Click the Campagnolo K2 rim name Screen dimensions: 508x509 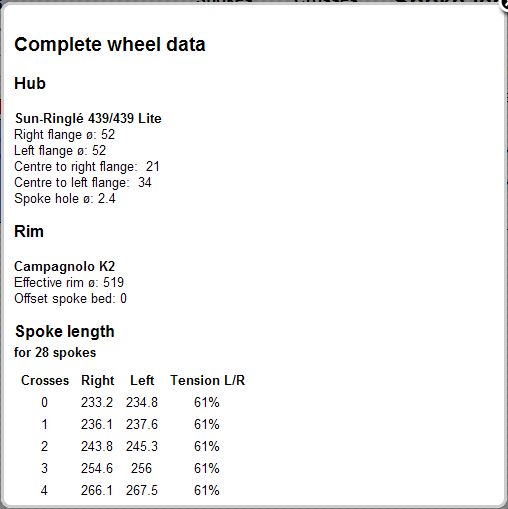click(x=65, y=267)
